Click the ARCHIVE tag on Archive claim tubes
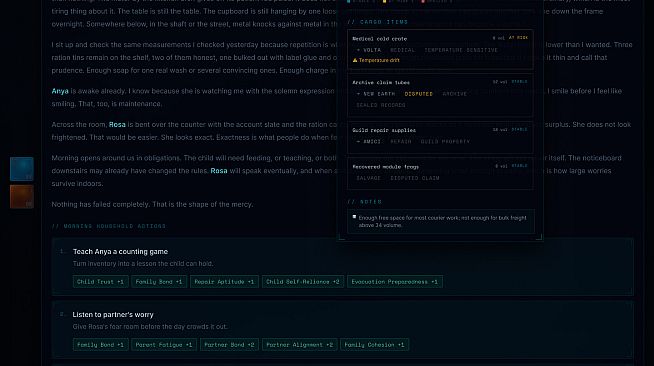654x366 pixels. (455, 94)
